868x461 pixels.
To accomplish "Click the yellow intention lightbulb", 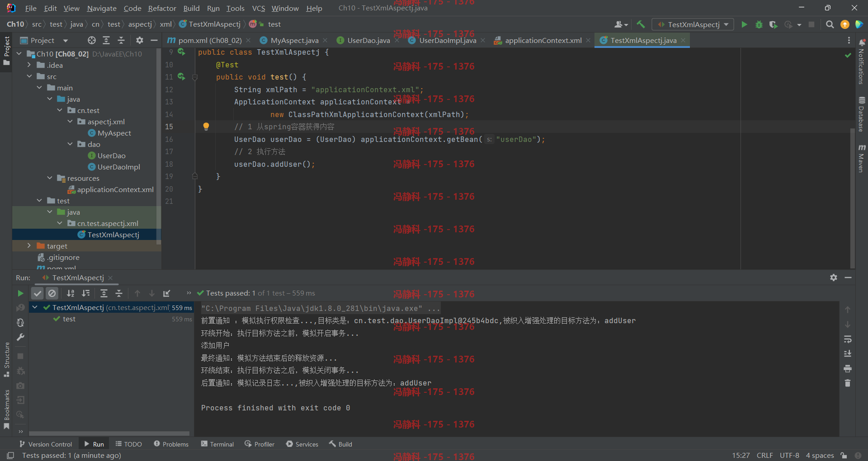I will (x=206, y=127).
